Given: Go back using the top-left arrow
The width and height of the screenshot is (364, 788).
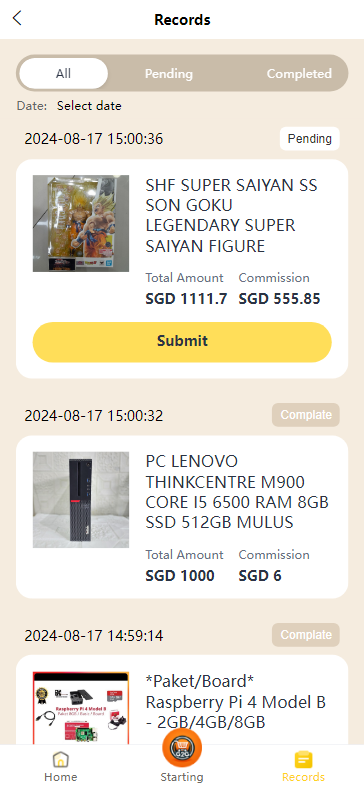Looking at the screenshot, I should (17, 19).
